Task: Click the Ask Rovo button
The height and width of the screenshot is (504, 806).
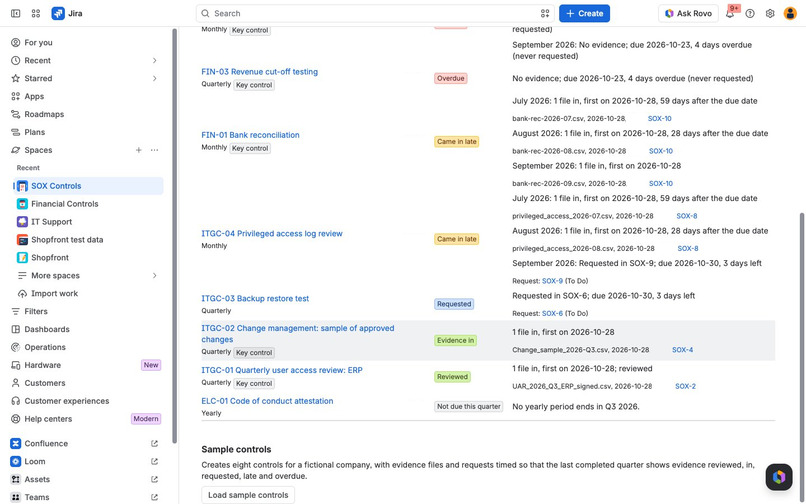Action: tap(688, 13)
